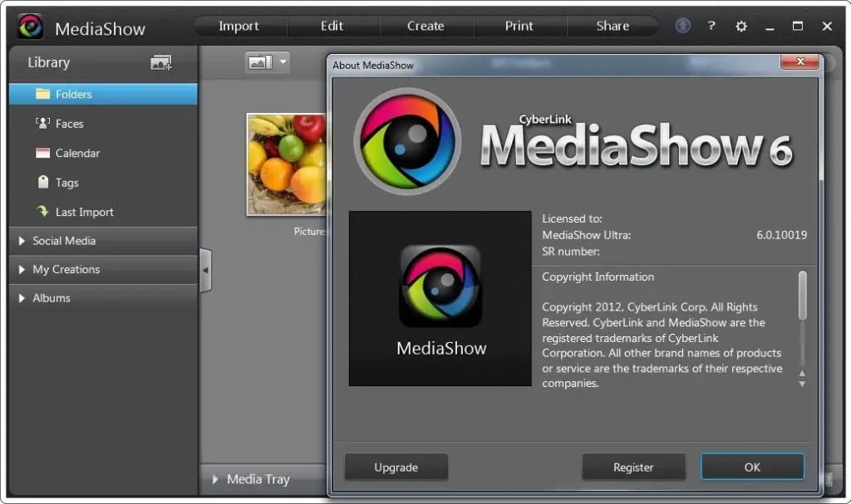Open the Create menu
Viewport: 851px width, 504px height.
pos(425,26)
